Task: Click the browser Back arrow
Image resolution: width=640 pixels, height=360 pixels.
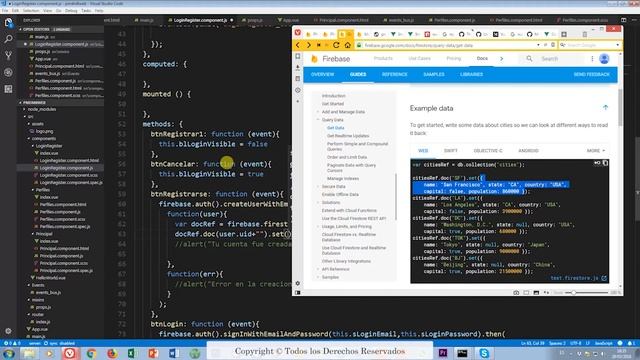Action: (298, 45)
